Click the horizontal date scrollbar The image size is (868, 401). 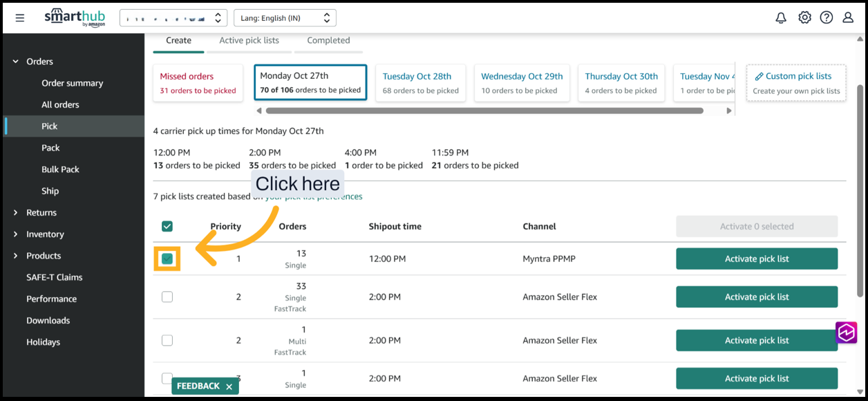[484, 111]
